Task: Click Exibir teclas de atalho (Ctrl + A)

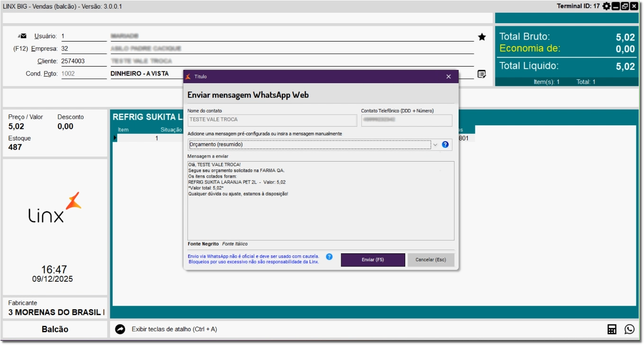Action: coord(174,329)
